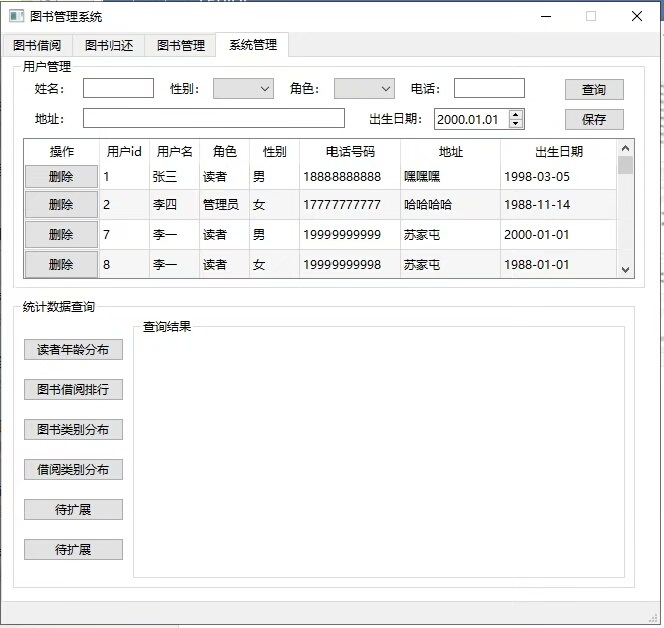The image size is (664, 628).
Task: Select address cell 哈哈哈哈
Action: 451,205
